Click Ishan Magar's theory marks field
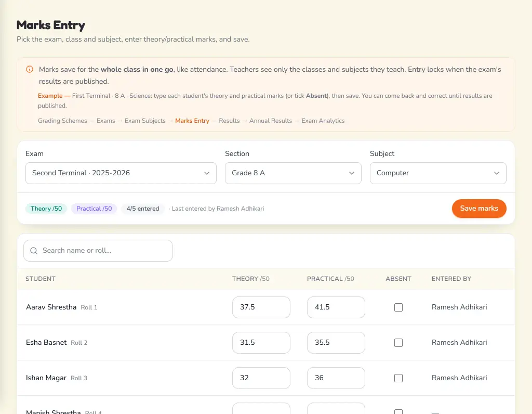The height and width of the screenshot is (414, 532). (x=261, y=378)
